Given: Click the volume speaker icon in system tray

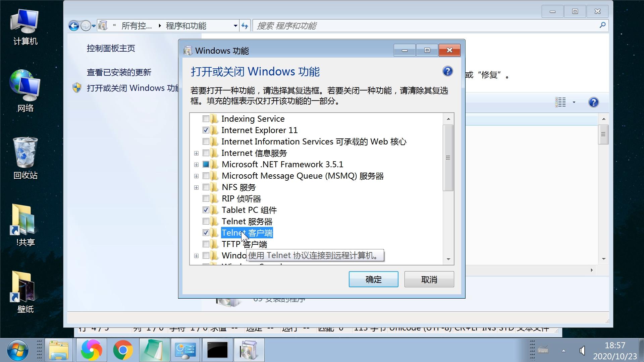Looking at the screenshot, I should (583, 351).
